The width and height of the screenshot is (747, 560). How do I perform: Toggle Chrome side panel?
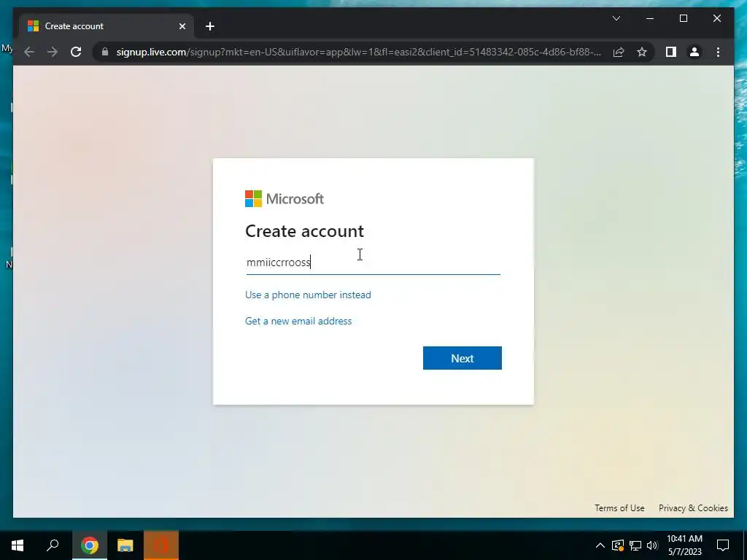pos(671,52)
